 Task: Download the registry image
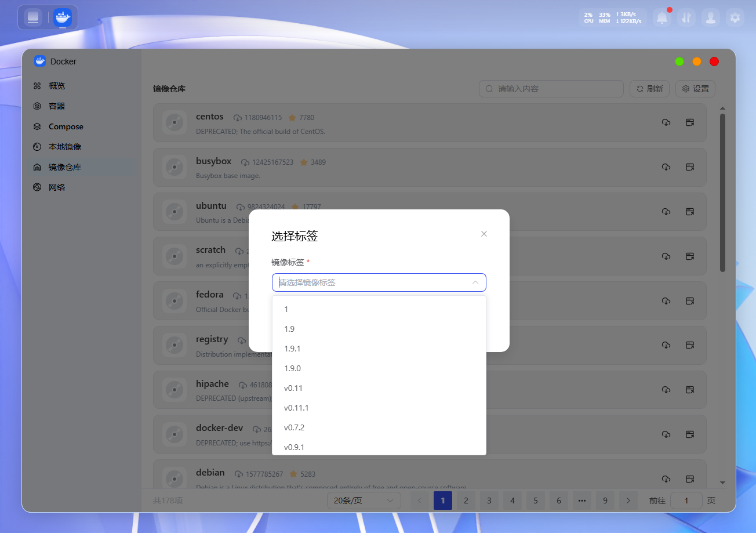pos(666,345)
